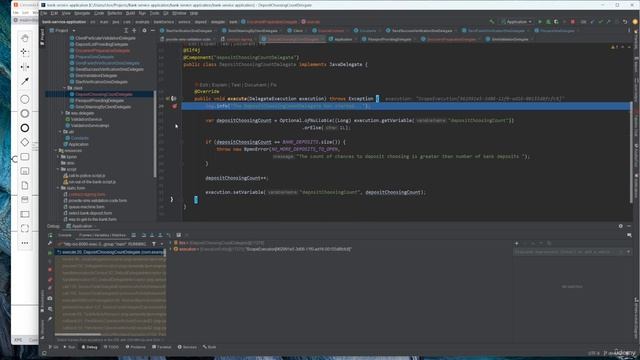Collapse the client folder in project tree
The image size is (640, 360).
click(x=64, y=88)
